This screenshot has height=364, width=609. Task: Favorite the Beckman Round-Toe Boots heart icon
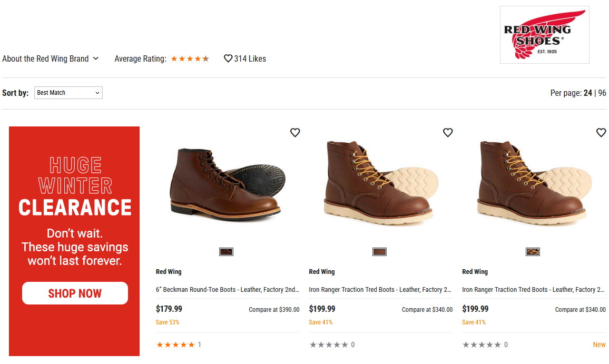click(295, 133)
